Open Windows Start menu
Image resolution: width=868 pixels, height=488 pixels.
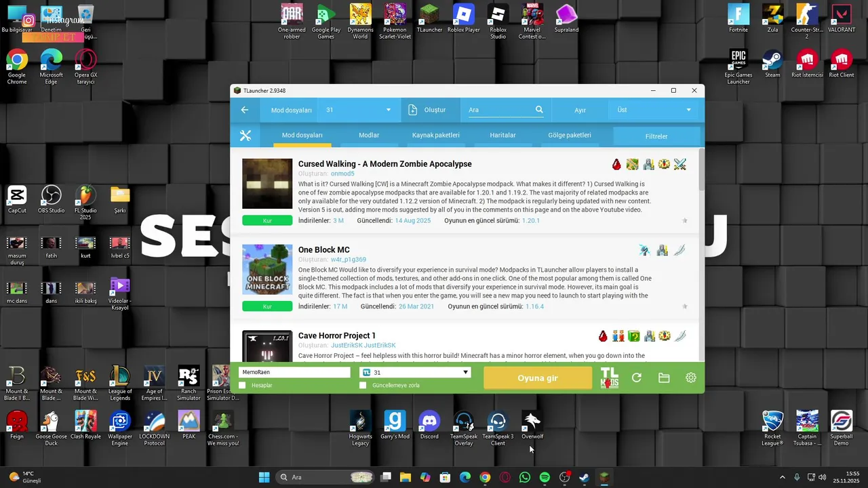pos(264,477)
